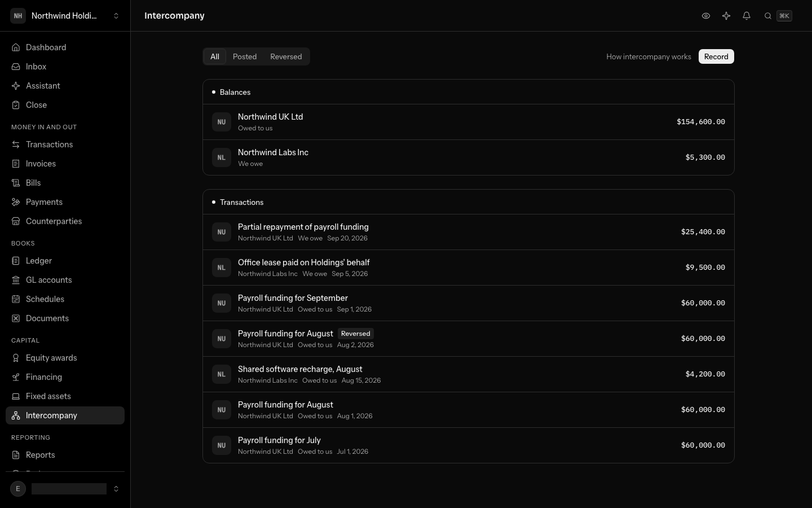
Task: Click the Equity awards ribbon icon
Action: 16,358
